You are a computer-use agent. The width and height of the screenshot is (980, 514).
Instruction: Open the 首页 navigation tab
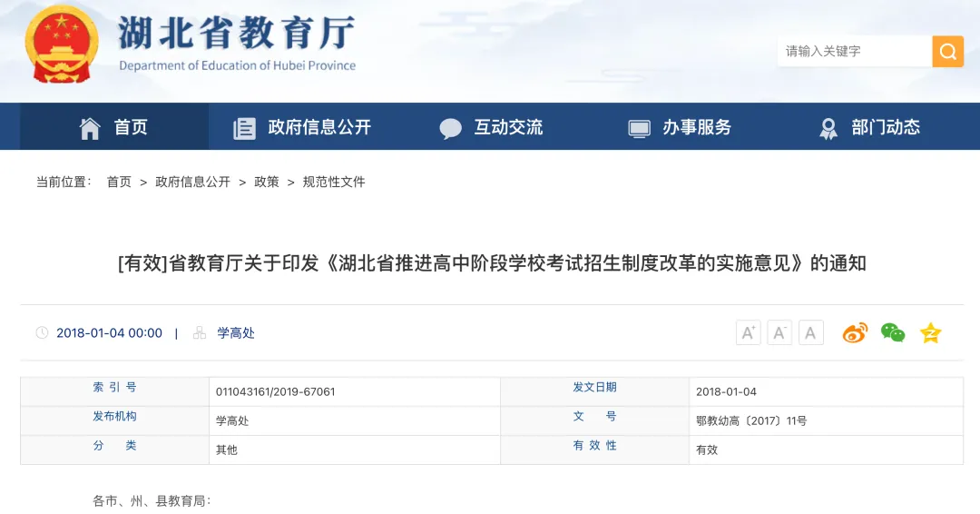[x=114, y=127]
